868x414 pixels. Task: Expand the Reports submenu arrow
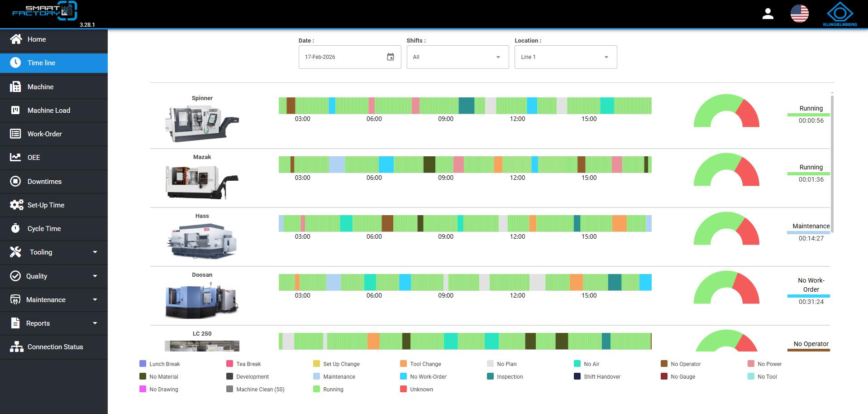tap(95, 323)
